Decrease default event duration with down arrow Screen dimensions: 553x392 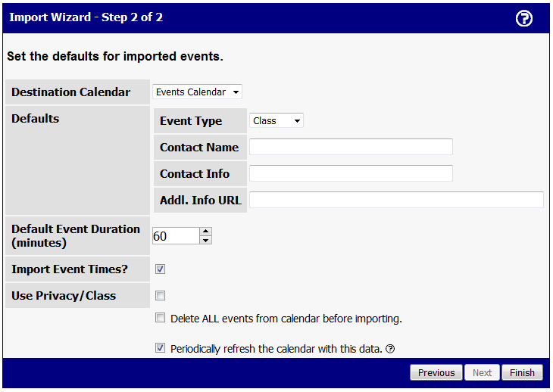(x=205, y=240)
